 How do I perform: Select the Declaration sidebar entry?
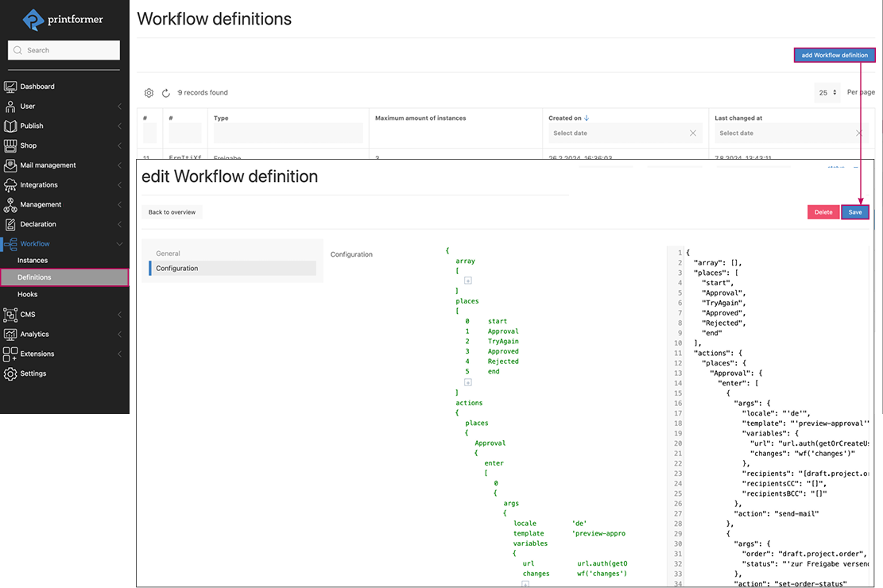click(x=43, y=224)
